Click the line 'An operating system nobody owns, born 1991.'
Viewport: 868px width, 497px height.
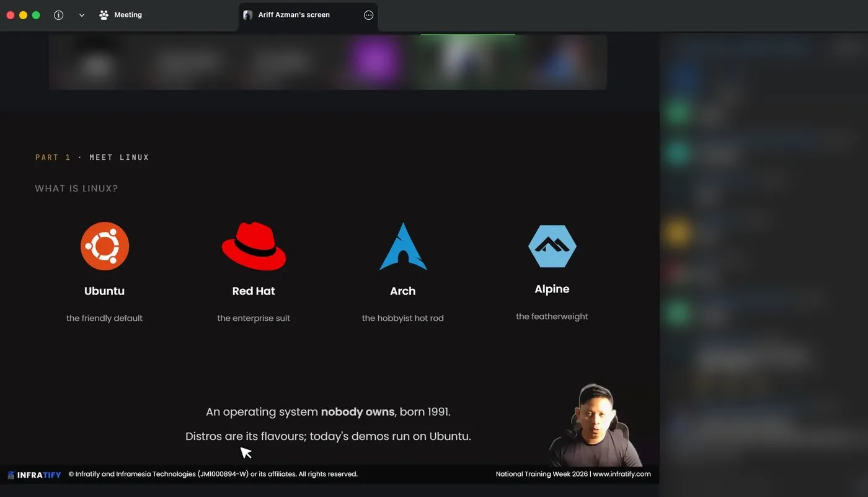click(x=329, y=412)
